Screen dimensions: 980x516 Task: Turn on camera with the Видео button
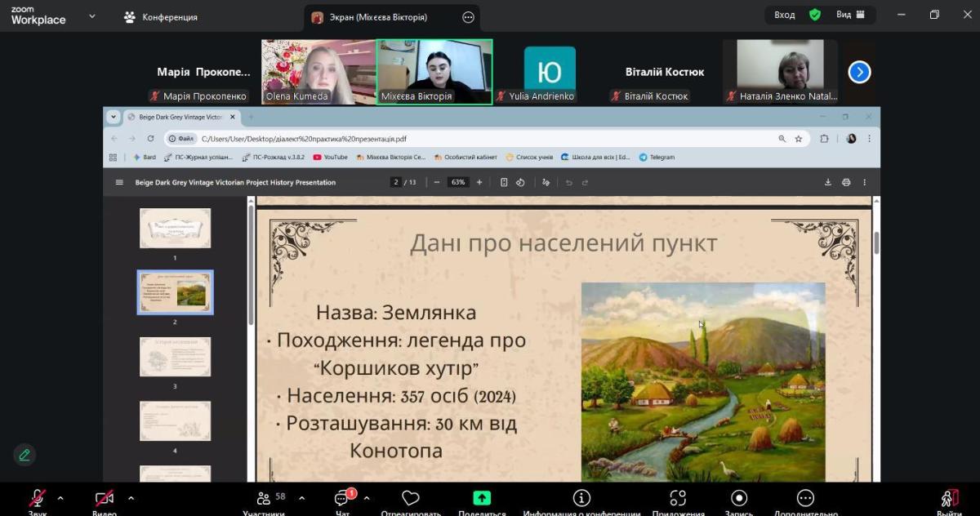pos(104,499)
